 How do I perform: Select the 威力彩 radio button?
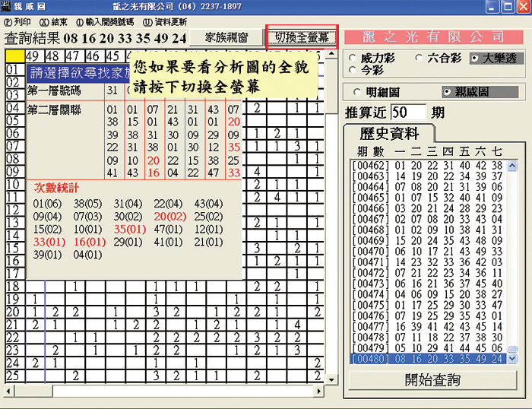click(372, 58)
